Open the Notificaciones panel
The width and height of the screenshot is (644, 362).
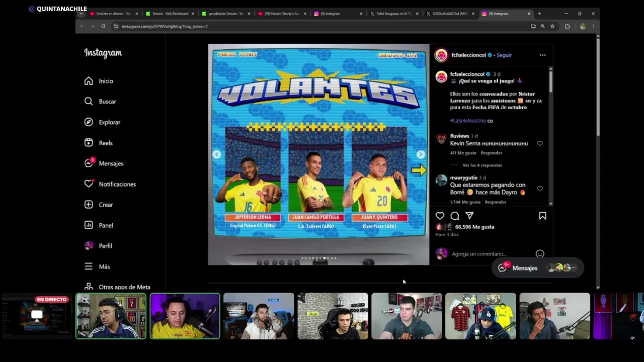coord(110,184)
